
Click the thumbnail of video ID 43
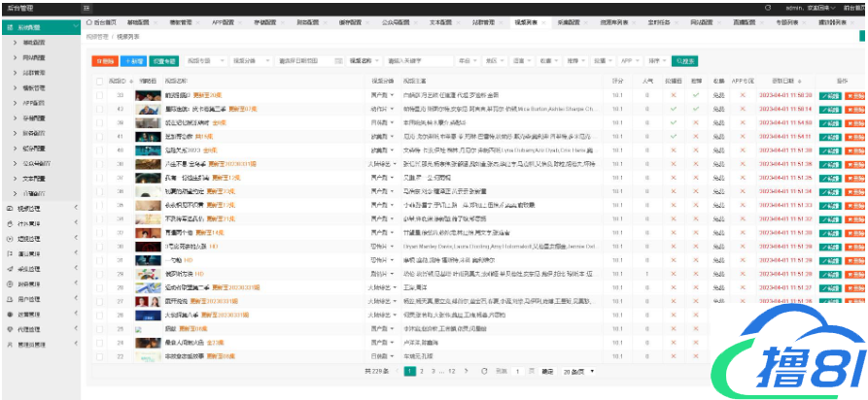pos(147,110)
